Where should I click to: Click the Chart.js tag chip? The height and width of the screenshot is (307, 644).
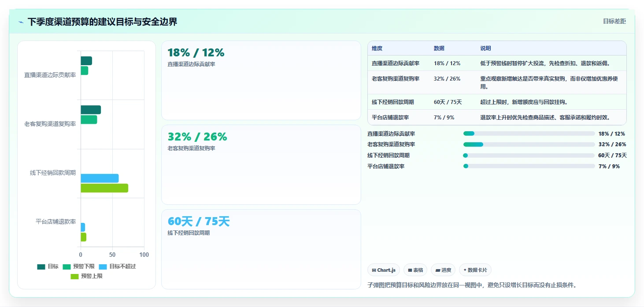pyautogui.click(x=384, y=270)
